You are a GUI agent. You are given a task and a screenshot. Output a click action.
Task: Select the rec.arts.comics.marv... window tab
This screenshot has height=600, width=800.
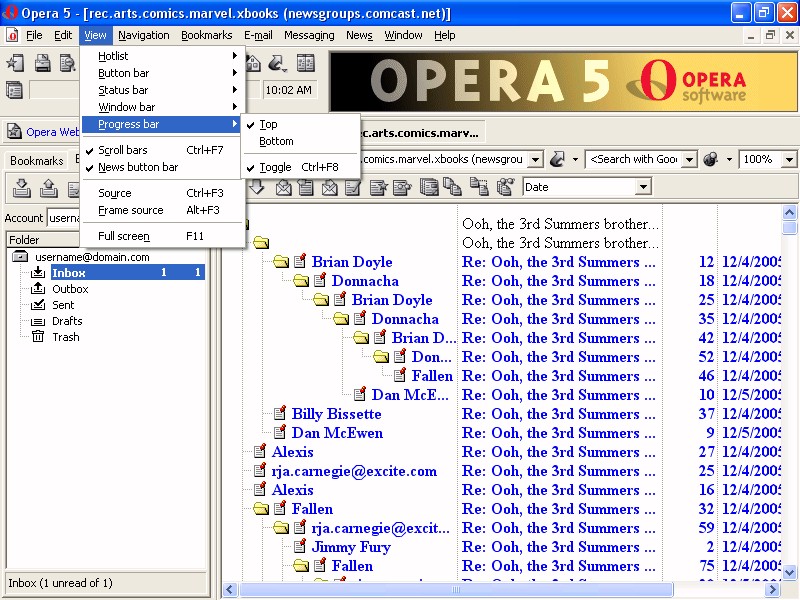coord(421,133)
